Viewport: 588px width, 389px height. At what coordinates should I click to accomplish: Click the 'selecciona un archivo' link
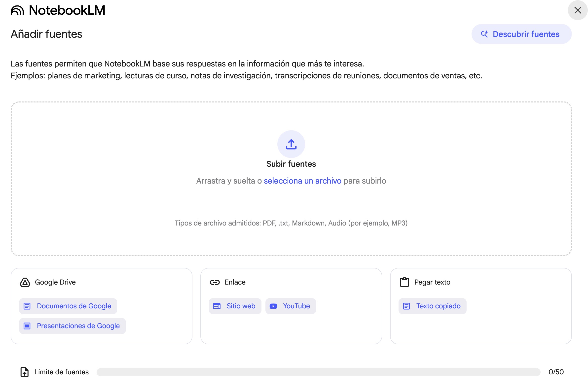(x=302, y=181)
